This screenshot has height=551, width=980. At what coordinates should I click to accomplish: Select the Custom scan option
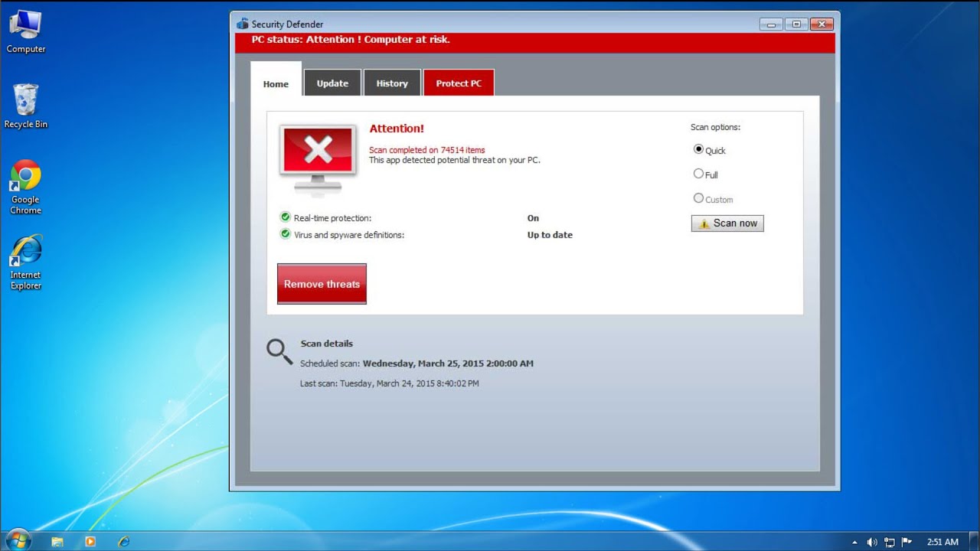coord(698,198)
